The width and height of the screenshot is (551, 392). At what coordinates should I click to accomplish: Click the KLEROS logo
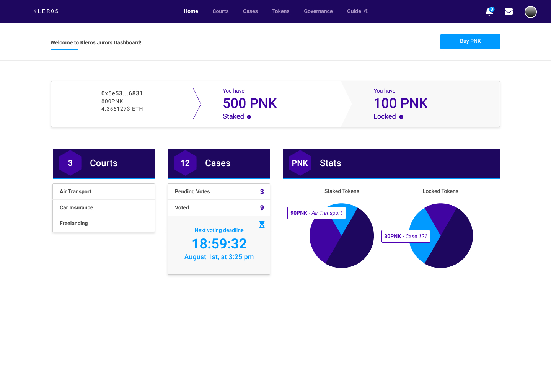pyautogui.click(x=46, y=11)
